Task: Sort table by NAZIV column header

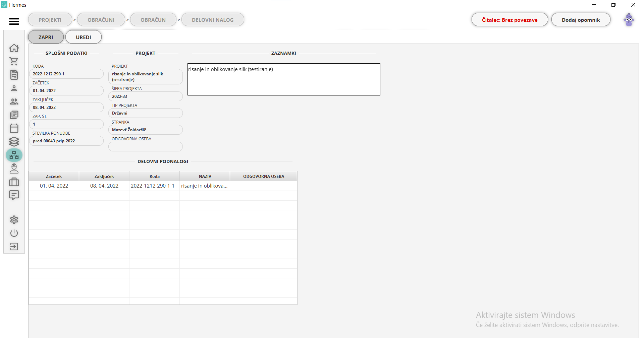Action: coord(205,176)
